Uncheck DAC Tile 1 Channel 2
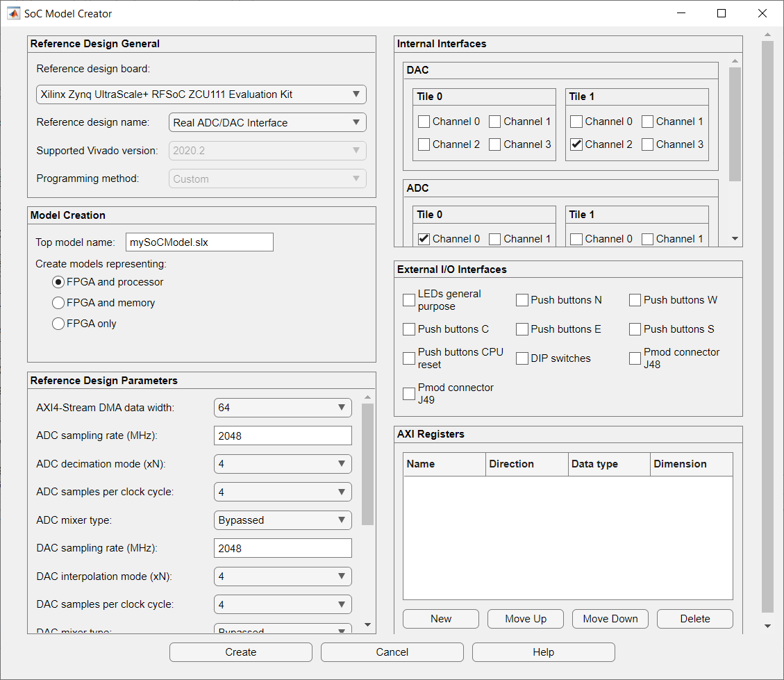 [576, 144]
